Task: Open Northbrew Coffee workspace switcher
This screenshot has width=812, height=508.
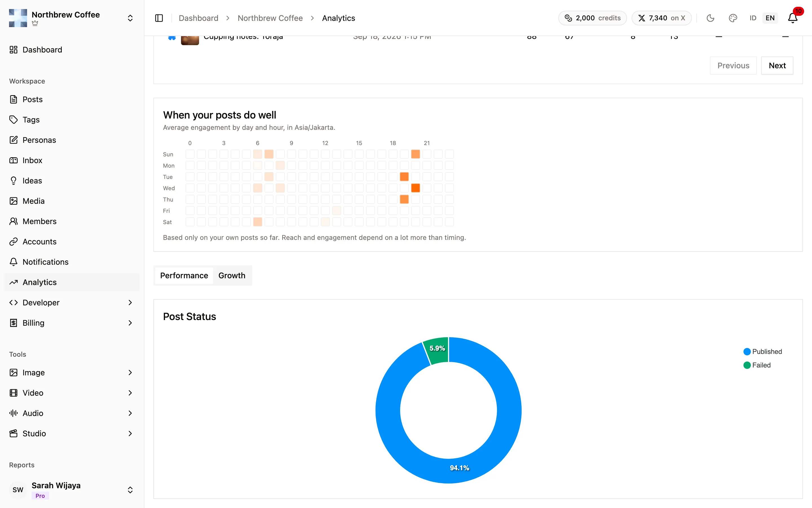Action: point(72,18)
